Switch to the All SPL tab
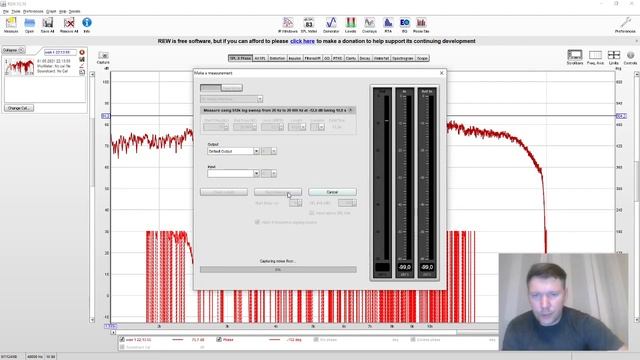 coord(260,58)
